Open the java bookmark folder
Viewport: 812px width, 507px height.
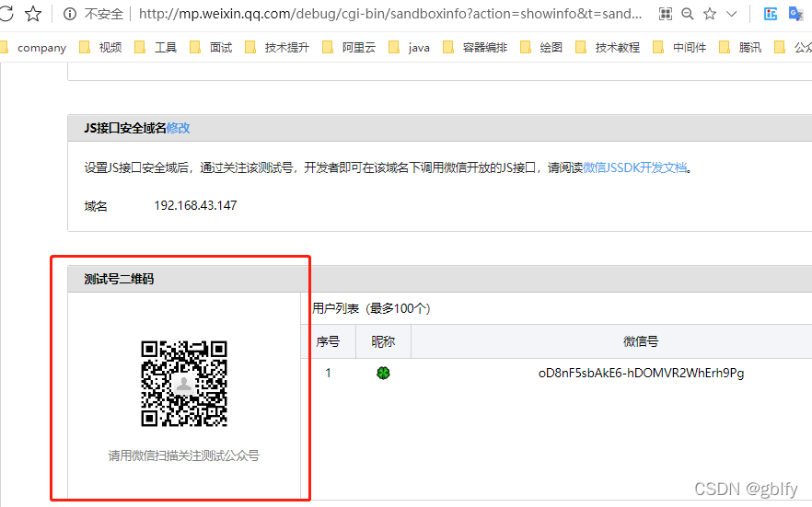[x=409, y=48]
